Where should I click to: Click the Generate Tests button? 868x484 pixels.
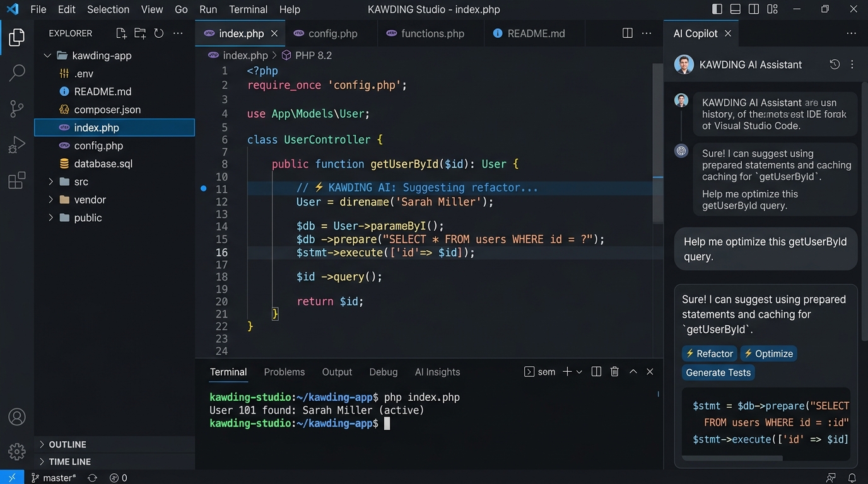[x=718, y=372]
